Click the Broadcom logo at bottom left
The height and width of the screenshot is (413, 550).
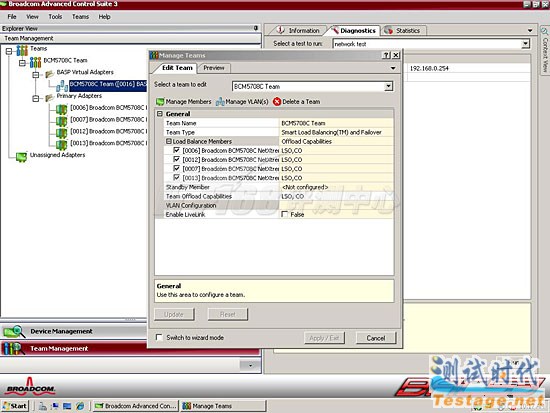coord(31,386)
